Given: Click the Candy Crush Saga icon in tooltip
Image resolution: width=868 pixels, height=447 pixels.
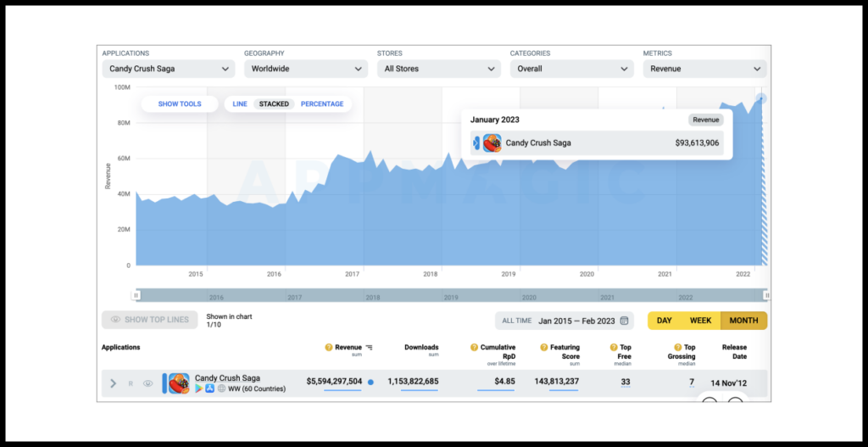Looking at the screenshot, I should (x=492, y=142).
